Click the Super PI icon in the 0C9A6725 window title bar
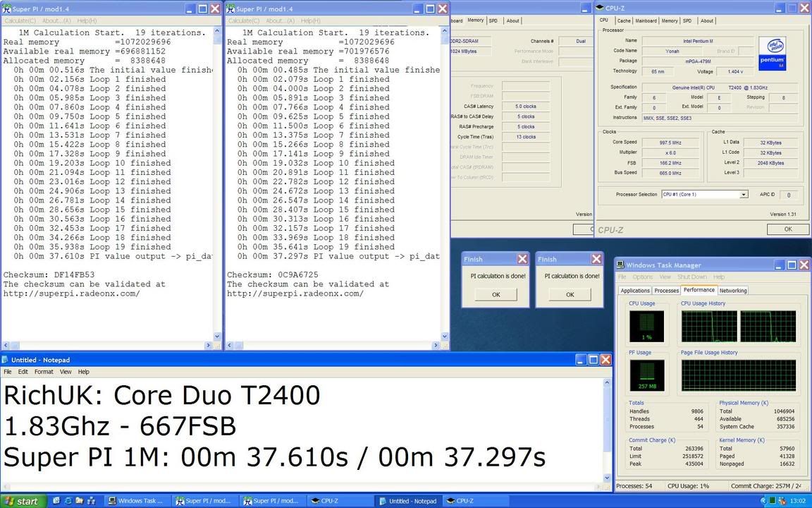 [230, 8]
